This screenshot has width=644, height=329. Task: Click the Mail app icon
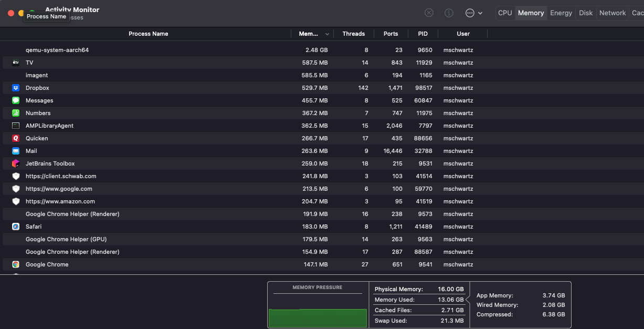pyautogui.click(x=16, y=151)
